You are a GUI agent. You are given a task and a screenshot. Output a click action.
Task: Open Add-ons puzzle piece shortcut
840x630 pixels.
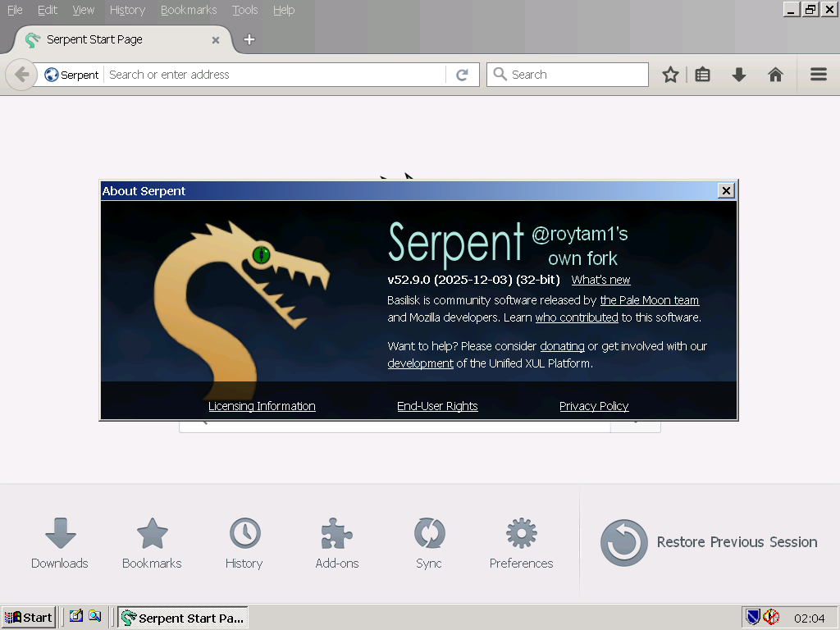[337, 543]
